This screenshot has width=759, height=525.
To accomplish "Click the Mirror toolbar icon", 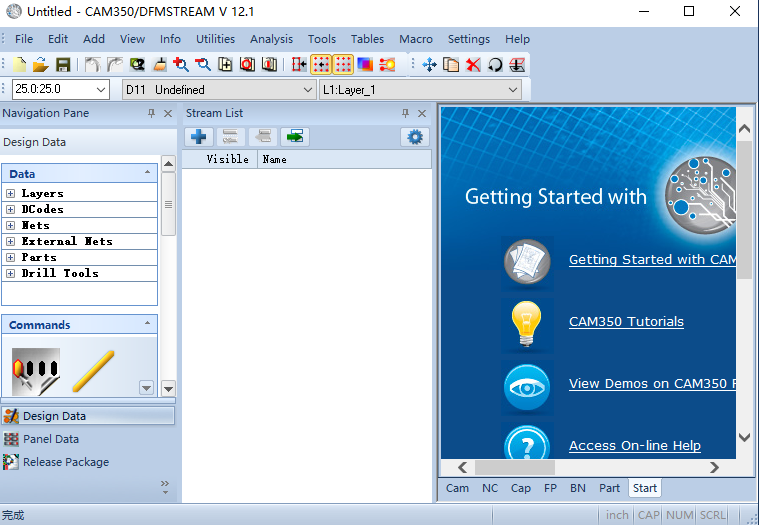I will [x=517, y=64].
